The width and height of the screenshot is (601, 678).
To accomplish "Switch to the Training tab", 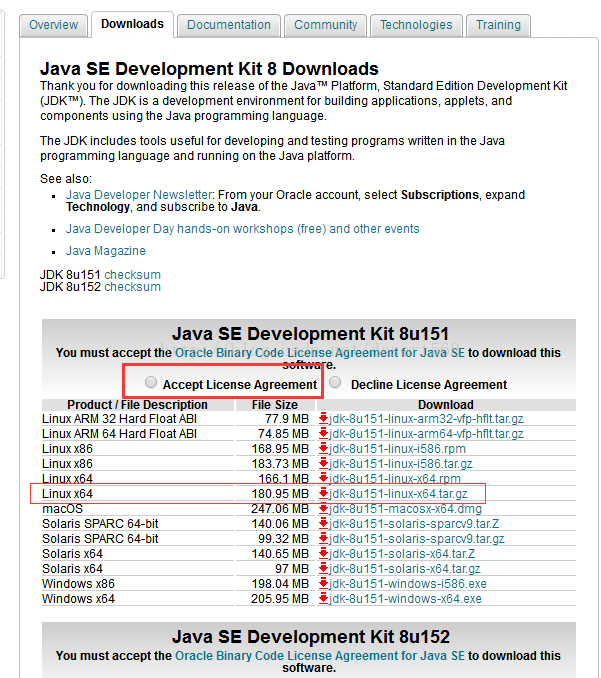I will [x=498, y=25].
